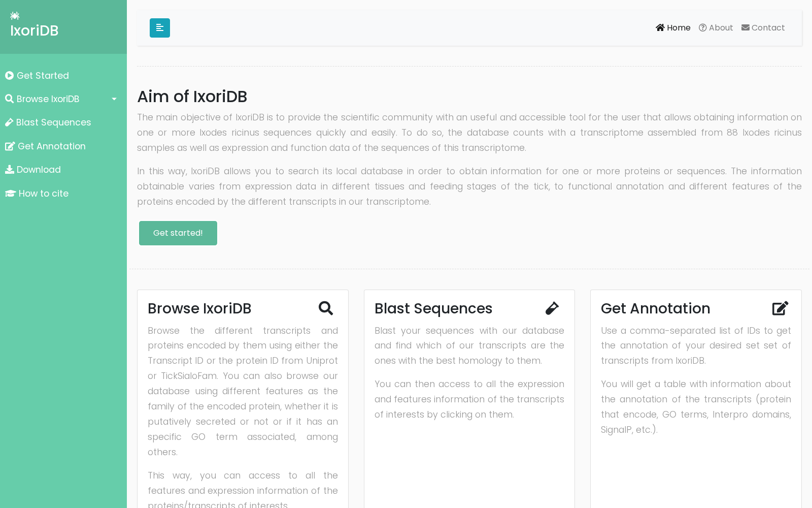The image size is (812, 508).
Task: Click the IxoriDB brand title
Action: pyautogui.click(x=35, y=30)
